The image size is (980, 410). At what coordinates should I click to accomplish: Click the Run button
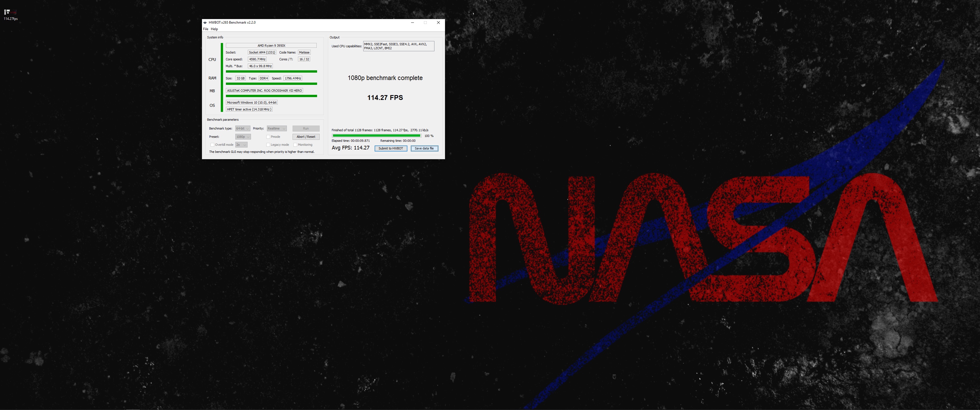[306, 129]
